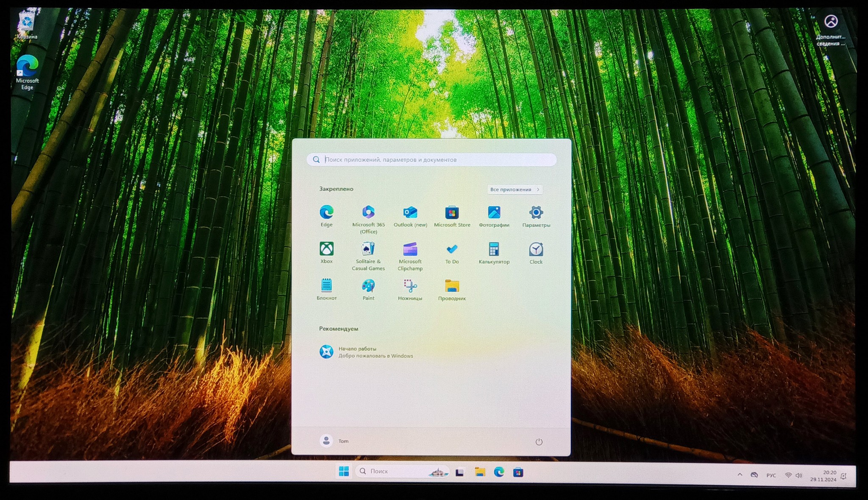Viewport: 868px width, 500px height.
Task: Expand Все приложения list
Action: coord(514,190)
